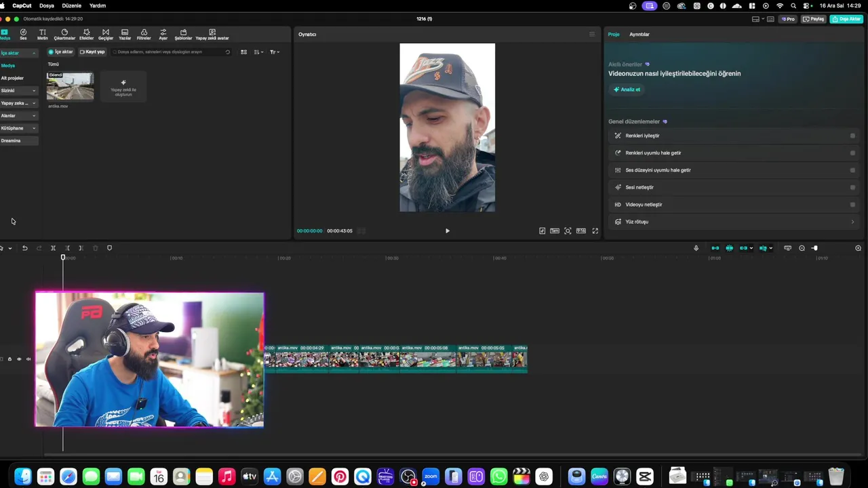Click the Analiz et button

click(x=627, y=89)
